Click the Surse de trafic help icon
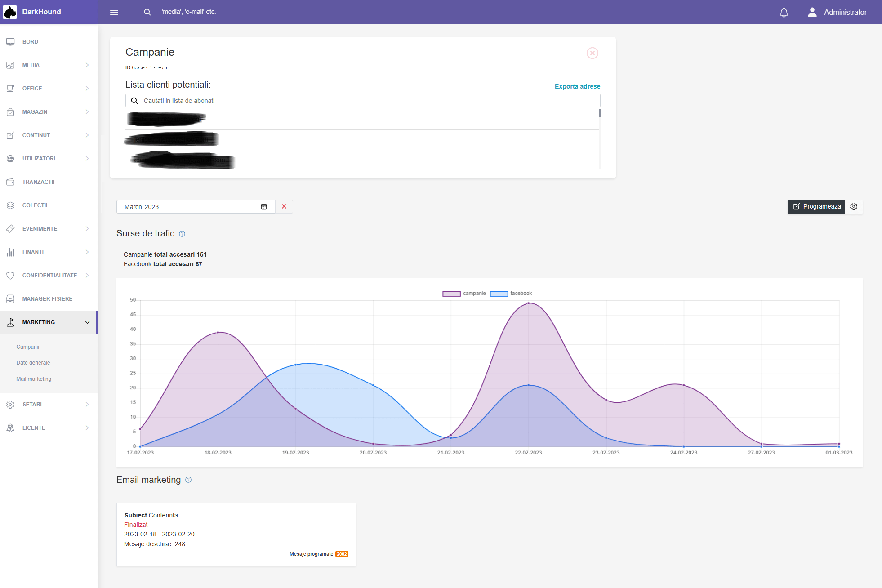The height and width of the screenshot is (588, 882). click(182, 234)
